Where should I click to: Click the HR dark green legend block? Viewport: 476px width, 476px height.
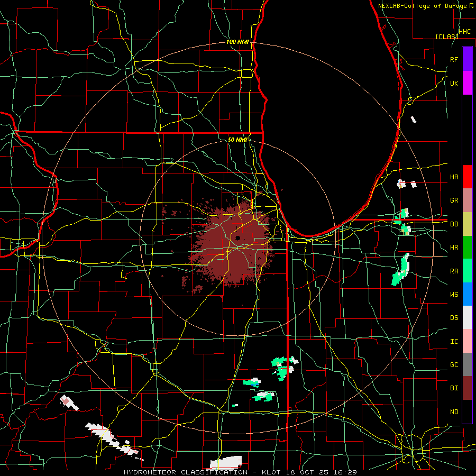467,248
